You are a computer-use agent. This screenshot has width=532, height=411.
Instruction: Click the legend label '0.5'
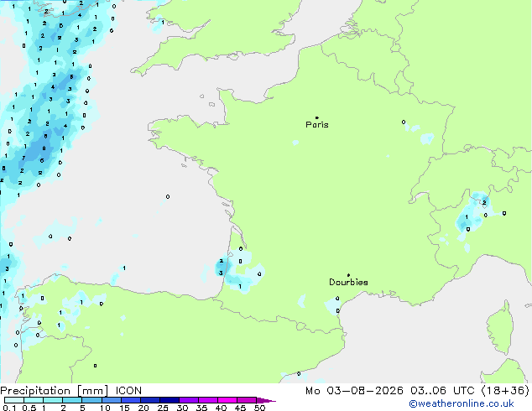[x=29, y=408]
